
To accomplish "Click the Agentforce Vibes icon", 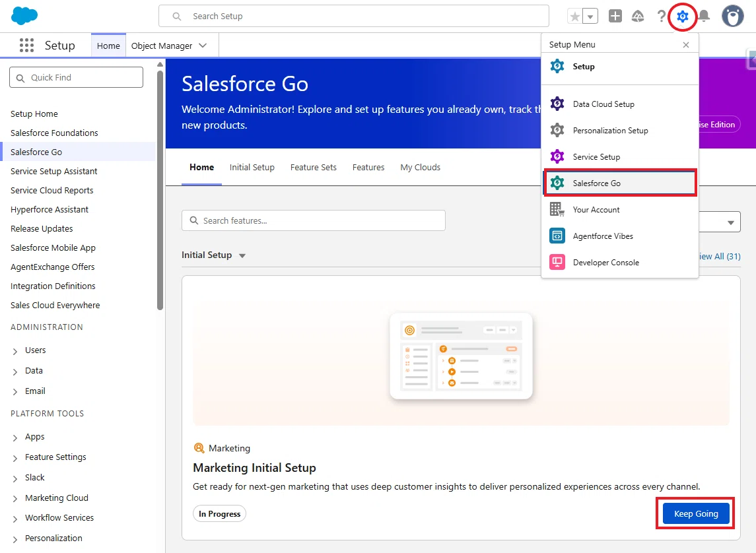I will tap(557, 236).
